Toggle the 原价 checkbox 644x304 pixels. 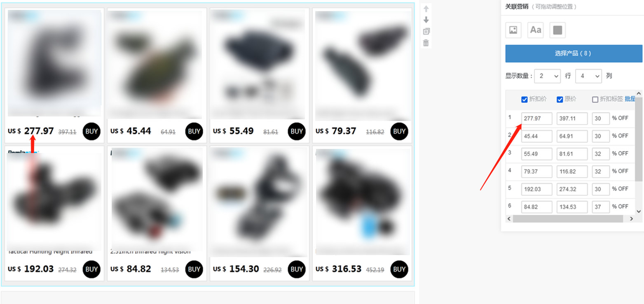560,100
